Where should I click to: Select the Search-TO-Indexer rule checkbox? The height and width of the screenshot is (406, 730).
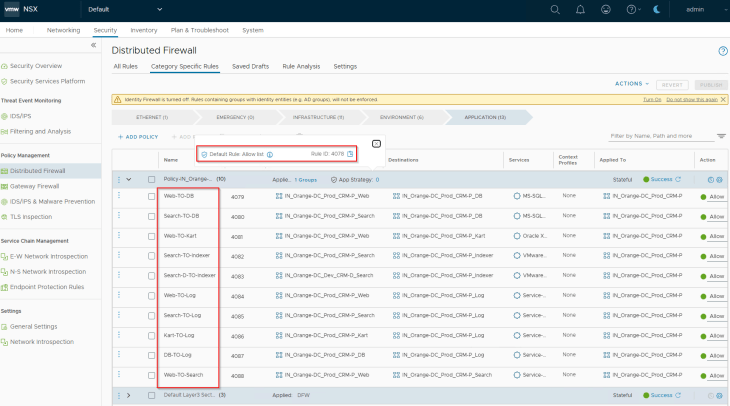tap(152, 255)
